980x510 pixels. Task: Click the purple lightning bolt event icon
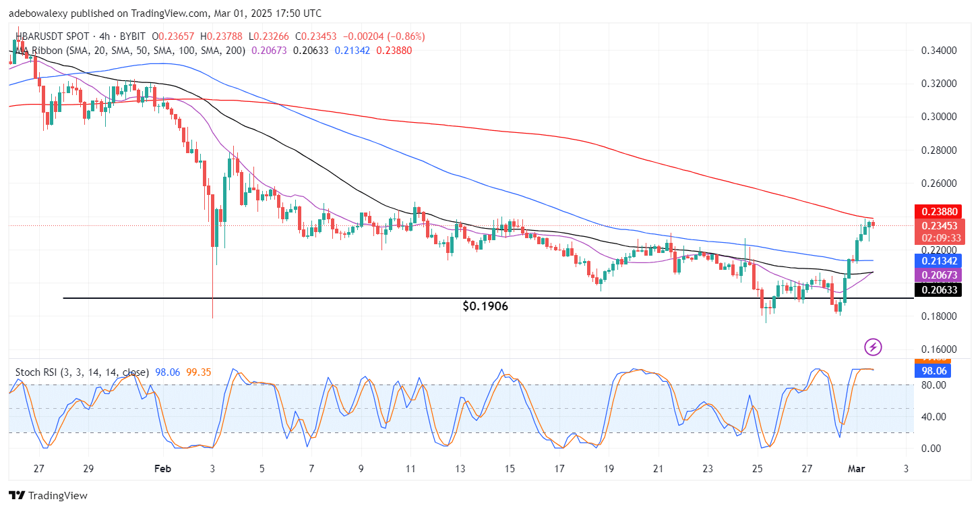(874, 347)
